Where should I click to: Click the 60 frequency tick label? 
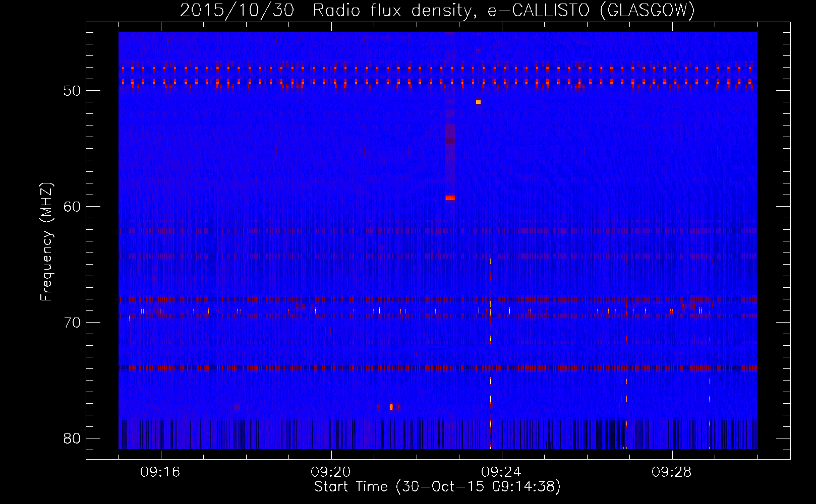tap(72, 206)
